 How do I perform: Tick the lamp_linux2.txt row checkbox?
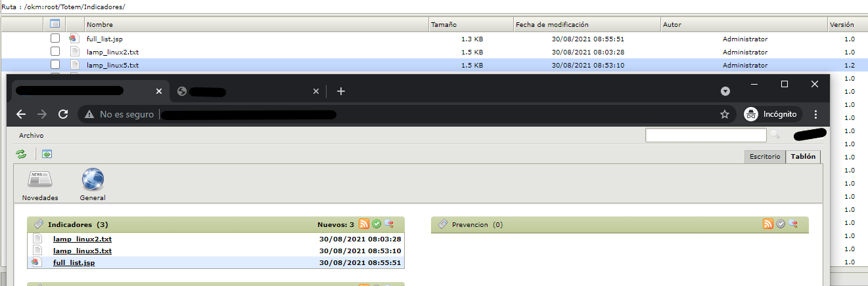coord(55,52)
